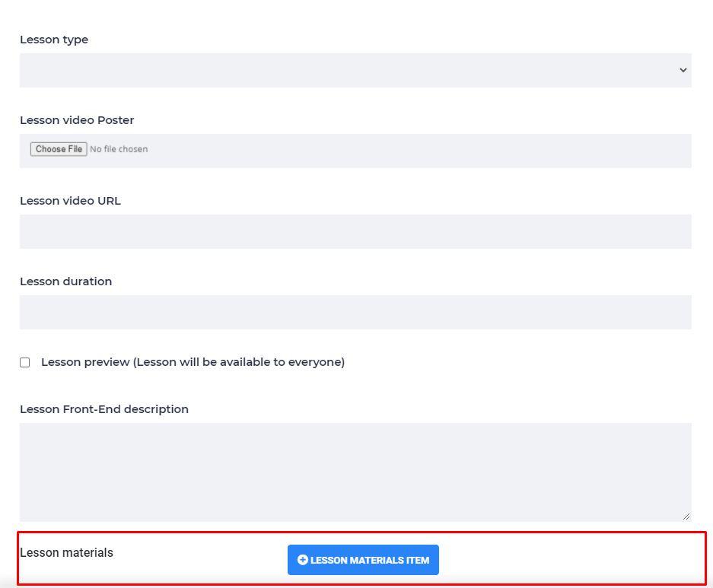
Task: Click the 'No file chosen' text
Action: 119,149
